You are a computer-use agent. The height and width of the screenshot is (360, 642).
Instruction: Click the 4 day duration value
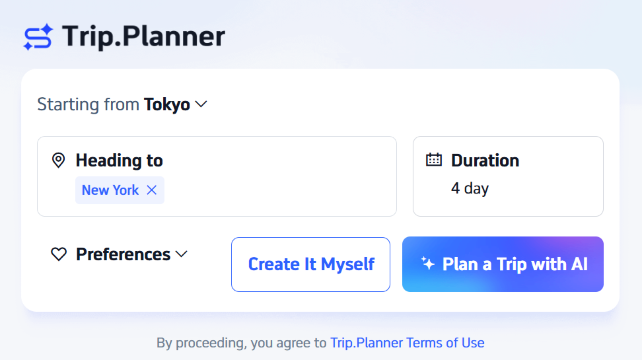click(x=470, y=188)
